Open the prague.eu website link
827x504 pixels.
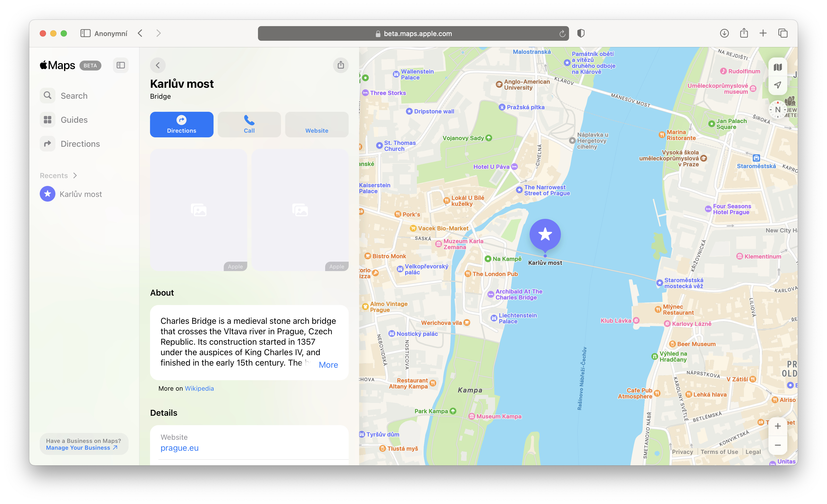coord(179,448)
